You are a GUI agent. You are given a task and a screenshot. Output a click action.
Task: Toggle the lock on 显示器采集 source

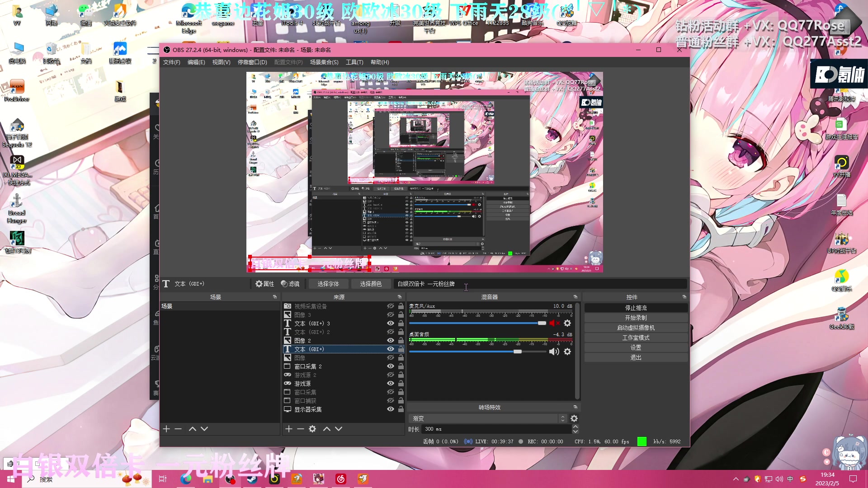(401, 409)
